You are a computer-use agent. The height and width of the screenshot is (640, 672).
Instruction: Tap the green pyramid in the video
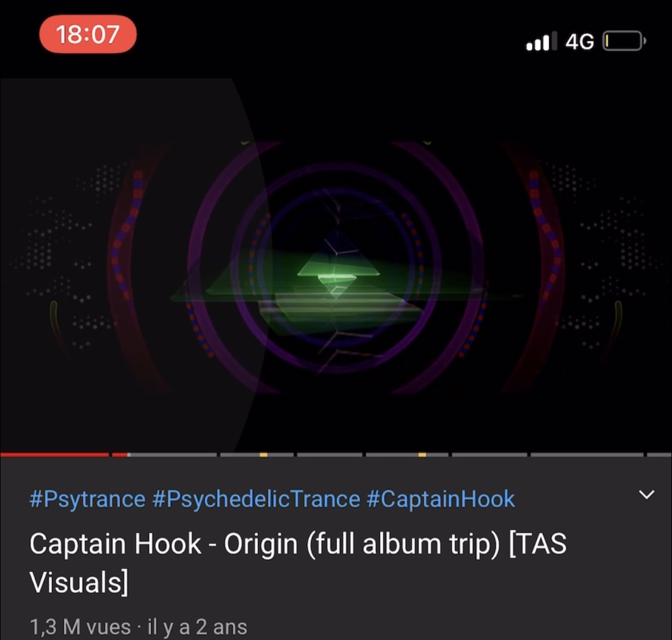337,275
